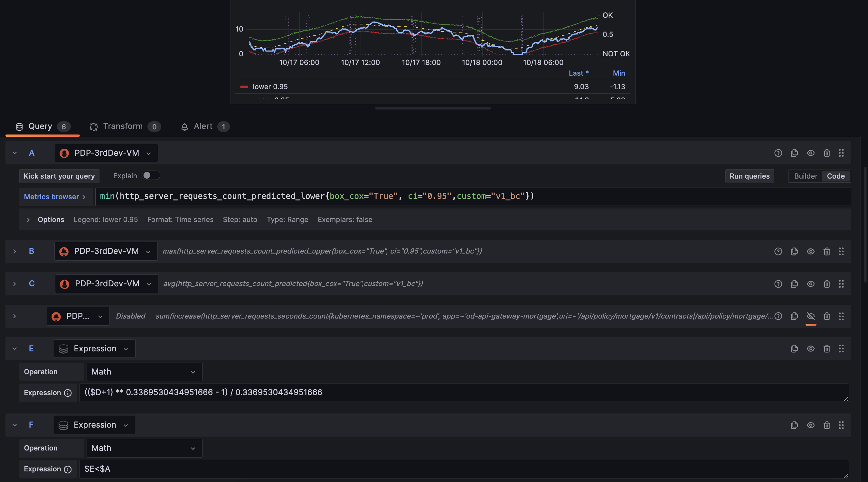This screenshot has height=482, width=868.
Task: Click Run queries button
Action: [750, 176]
